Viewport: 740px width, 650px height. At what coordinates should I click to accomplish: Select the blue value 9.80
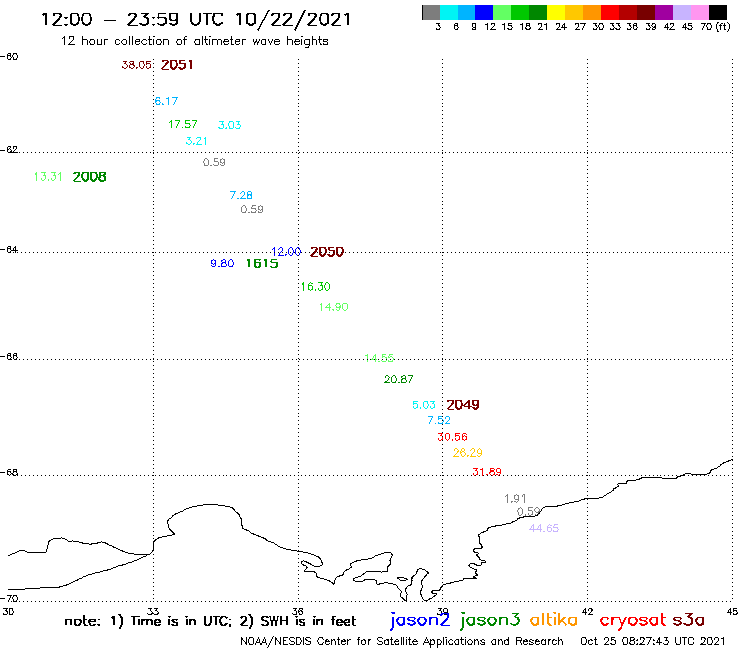tap(222, 263)
